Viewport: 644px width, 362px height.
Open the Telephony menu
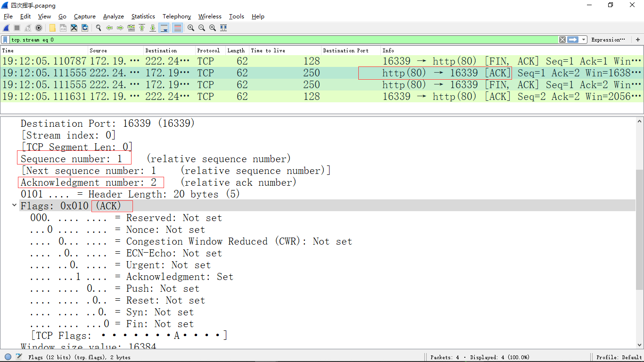(x=177, y=16)
